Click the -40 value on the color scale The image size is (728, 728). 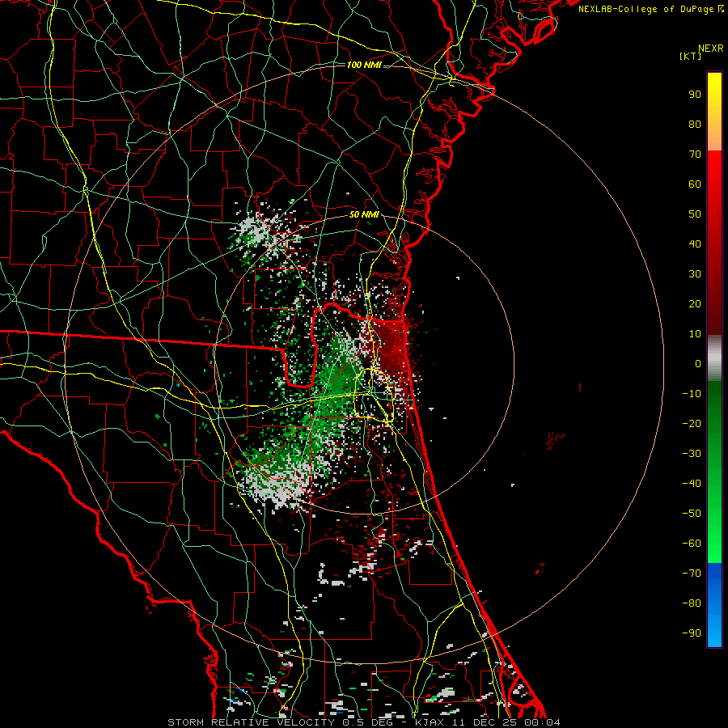pos(692,484)
